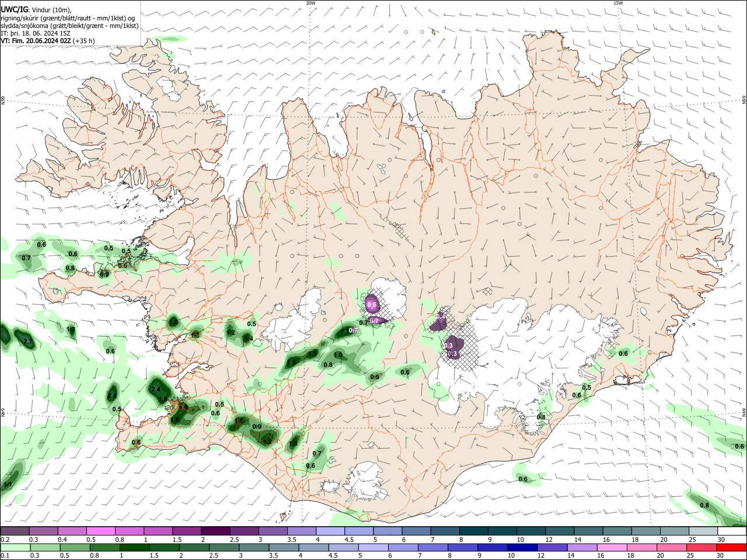Click the '15W' longitude label
Image resolution: width=747 pixels, height=560 pixels.
pos(619,3)
